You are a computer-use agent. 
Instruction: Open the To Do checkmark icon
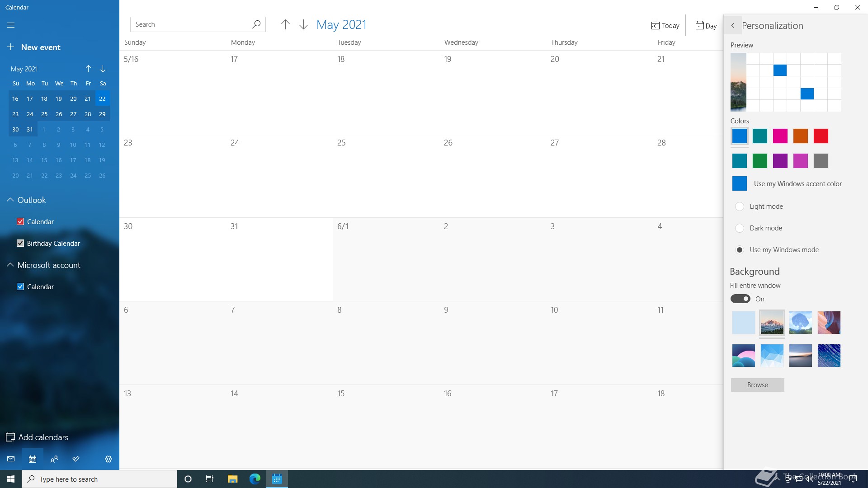click(x=76, y=459)
